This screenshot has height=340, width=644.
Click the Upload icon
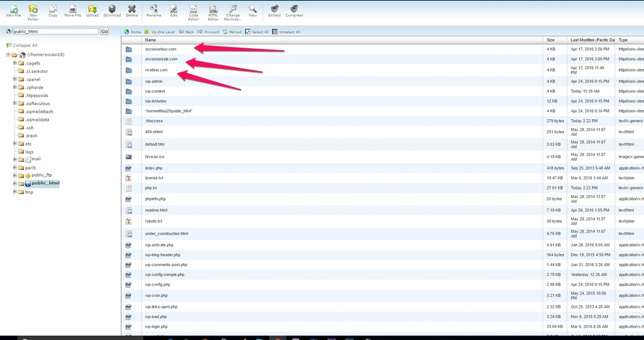pos(92,10)
